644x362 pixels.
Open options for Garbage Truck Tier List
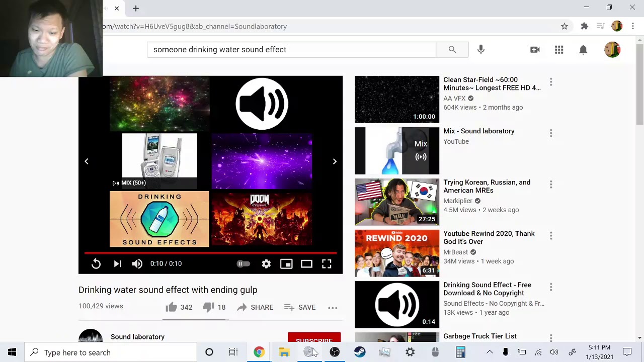pyautogui.click(x=551, y=338)
